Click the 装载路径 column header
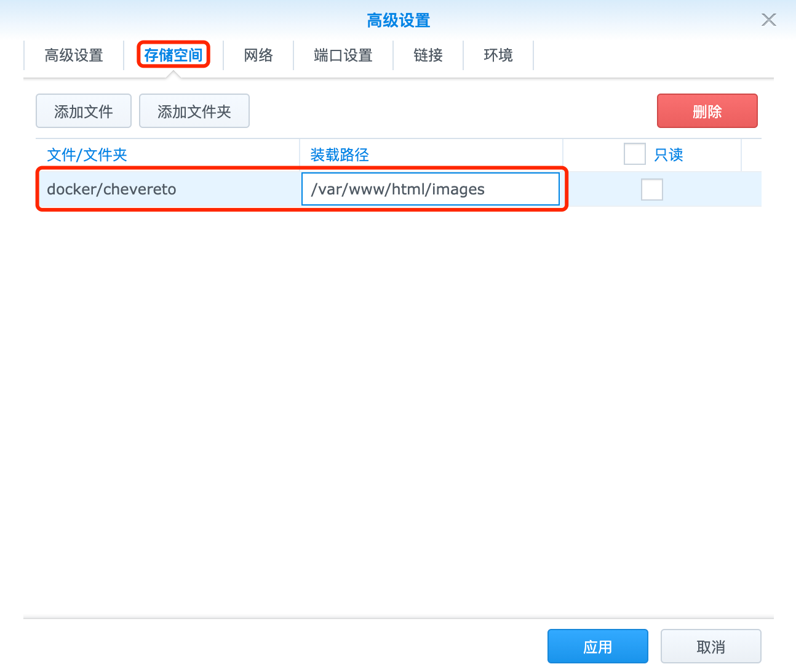 click(340, 154)
